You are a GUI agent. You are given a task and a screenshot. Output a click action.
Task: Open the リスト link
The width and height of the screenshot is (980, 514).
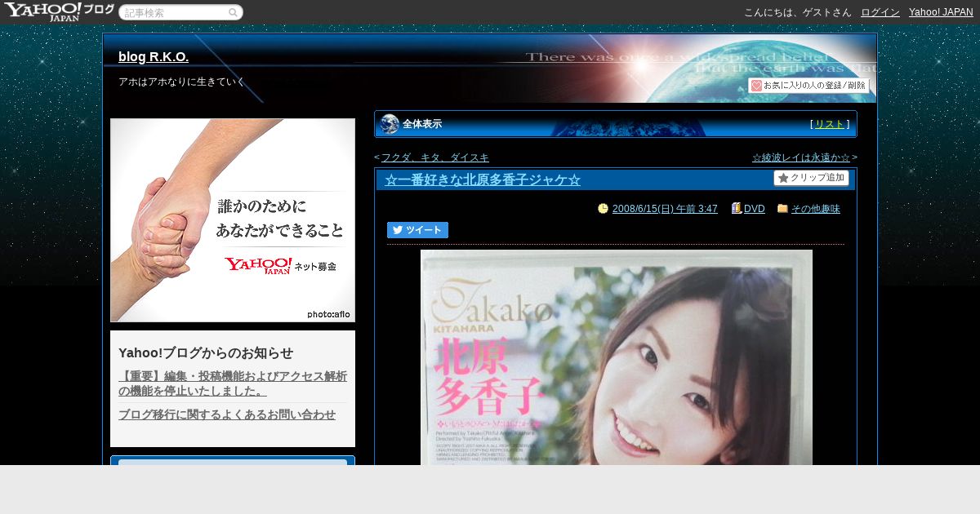(x=830, y=124)
